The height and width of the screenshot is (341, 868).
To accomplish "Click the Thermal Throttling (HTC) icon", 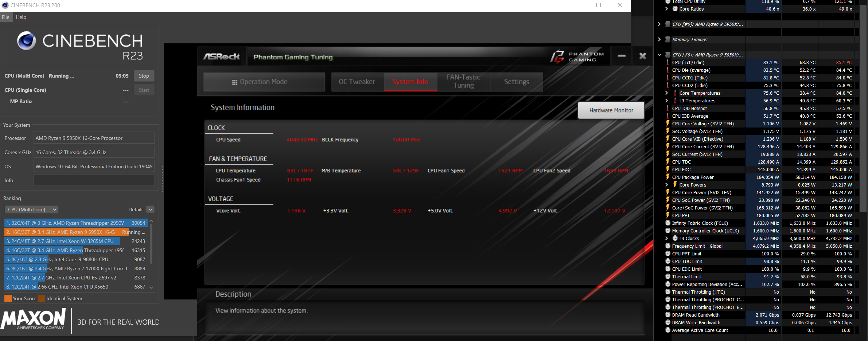I will coord(668,292).
